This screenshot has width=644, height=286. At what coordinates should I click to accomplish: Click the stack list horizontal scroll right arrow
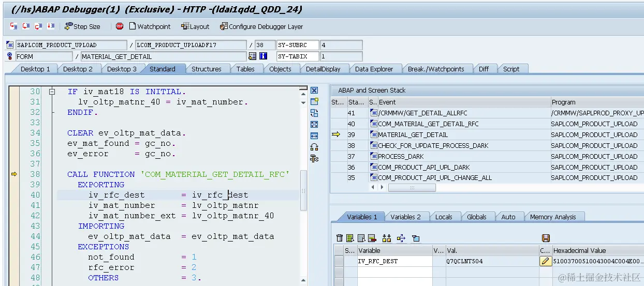click(383, 187)
